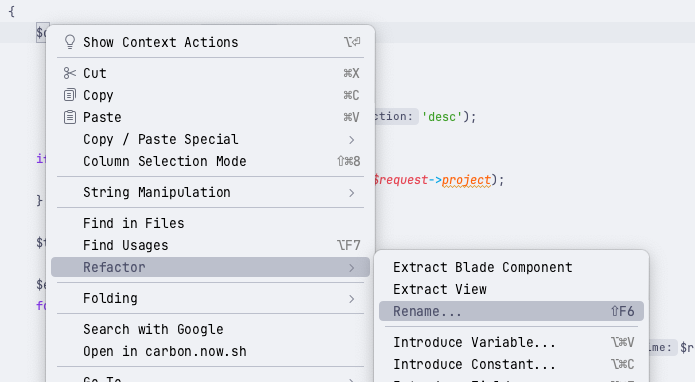The image size is (695, 382).
Task: Click the chevron on the Refactor row
Action: pyautogui.click(x=351, y=268)
